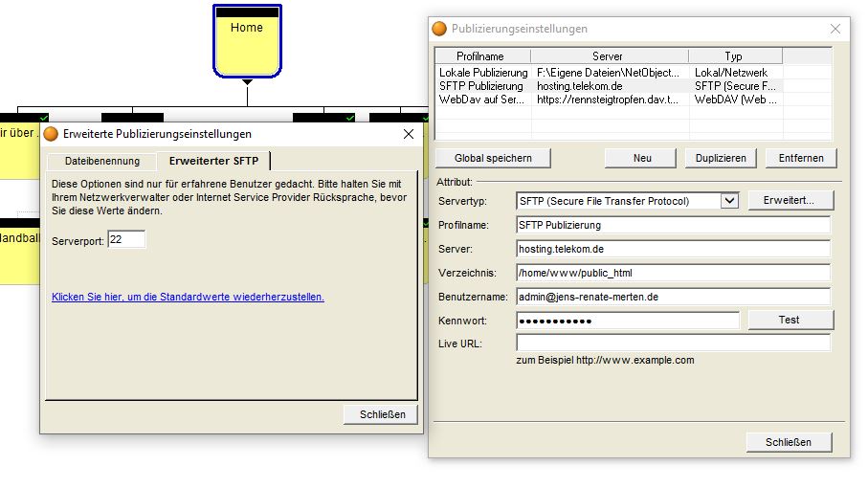The image size is (868, 488).
Task: Click the orange Publizierungseinstellungen title icon
Action: click(439, 29)
